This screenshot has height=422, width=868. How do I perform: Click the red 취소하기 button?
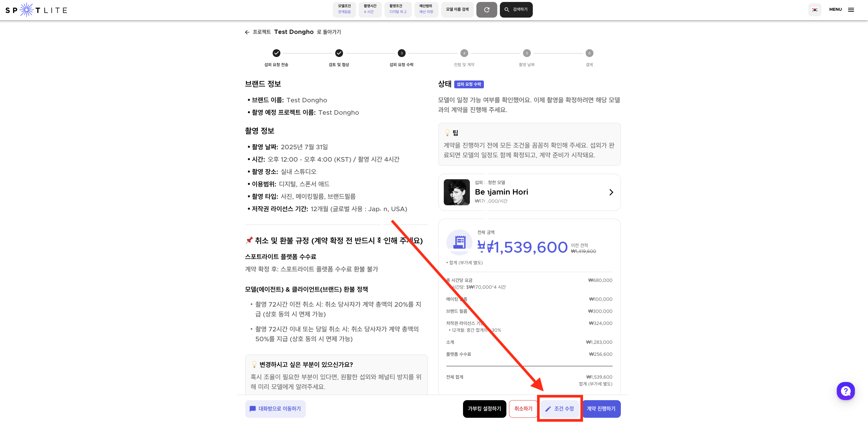(x=523, y=409)
